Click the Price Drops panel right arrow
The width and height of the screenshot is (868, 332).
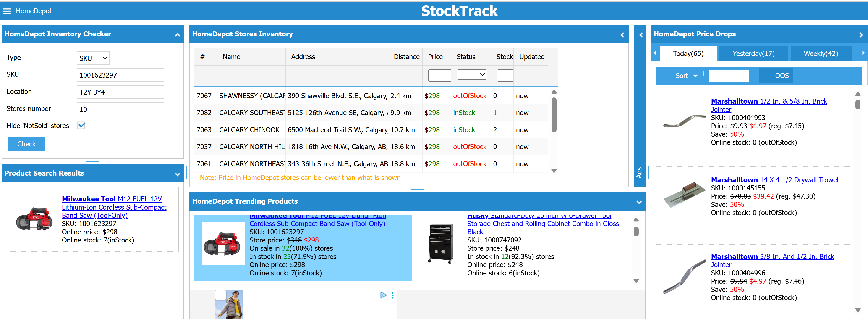point(861,35)
